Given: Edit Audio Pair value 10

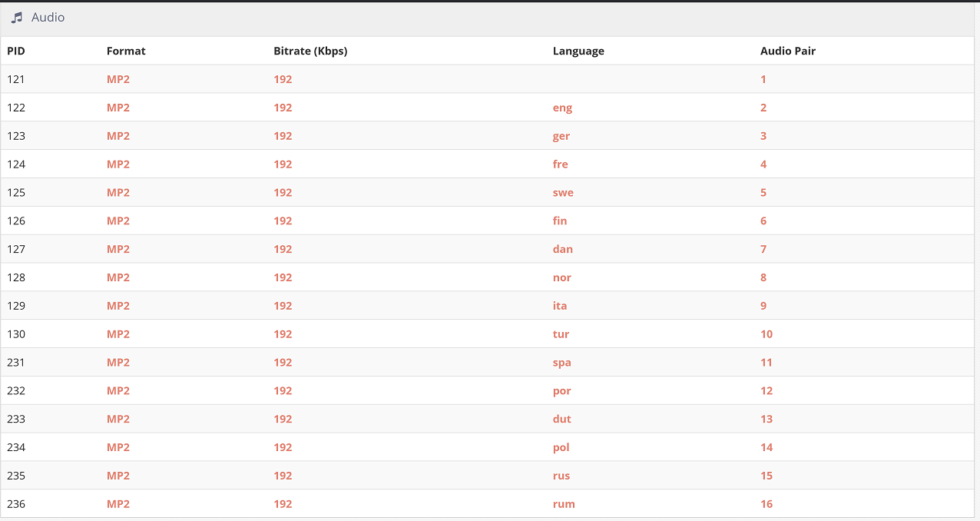Looking at the screenshot, I should (x=766, y=334).
